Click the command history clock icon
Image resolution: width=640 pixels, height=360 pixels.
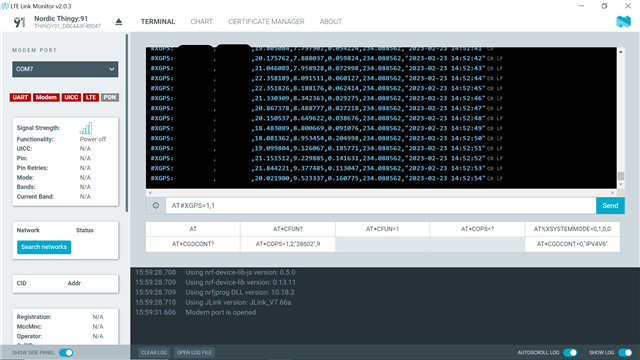(156, 206)
